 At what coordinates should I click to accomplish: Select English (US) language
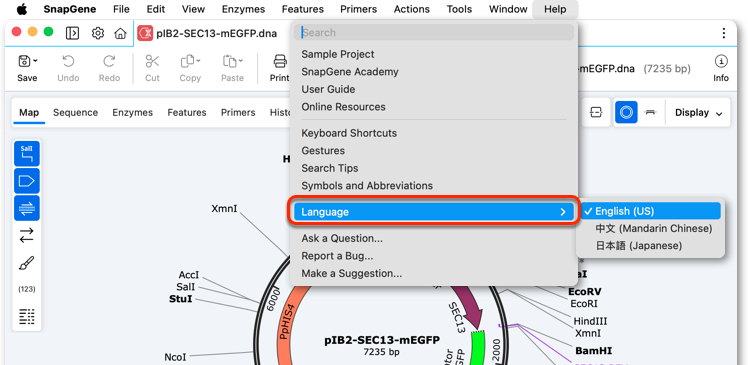coord(650,211)
